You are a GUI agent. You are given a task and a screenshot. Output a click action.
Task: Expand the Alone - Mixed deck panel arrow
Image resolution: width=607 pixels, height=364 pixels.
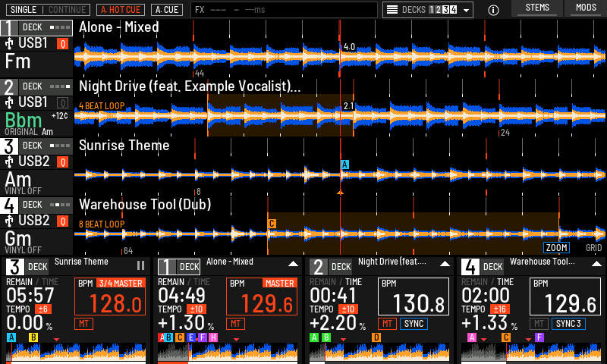click(x=293, y=264)
